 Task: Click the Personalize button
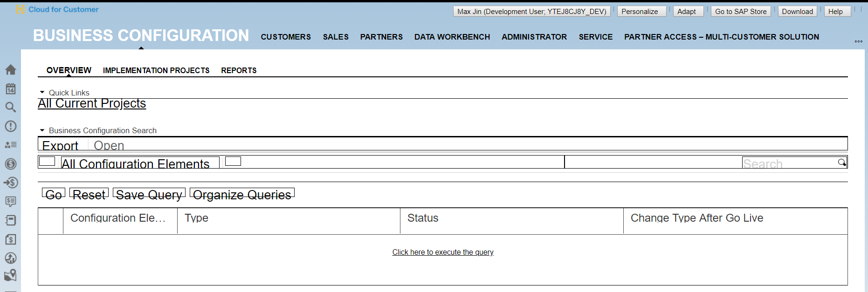tap(642, 11)
